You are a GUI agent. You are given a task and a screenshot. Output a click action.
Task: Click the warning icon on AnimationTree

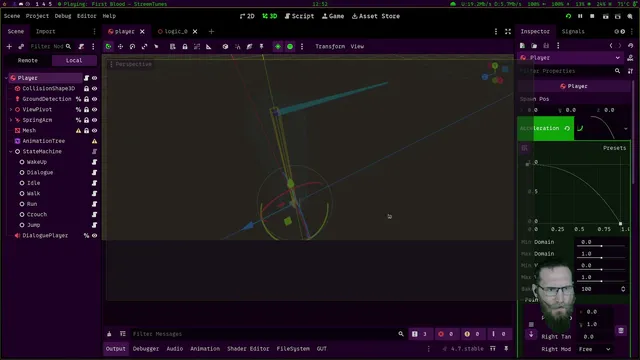click(x=94, y=141)
